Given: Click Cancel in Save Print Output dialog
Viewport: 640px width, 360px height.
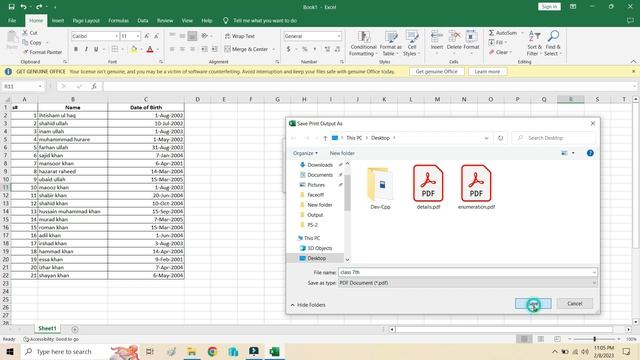Looking at the screenshot, I should pyautogui.click(x=574, y=303).
